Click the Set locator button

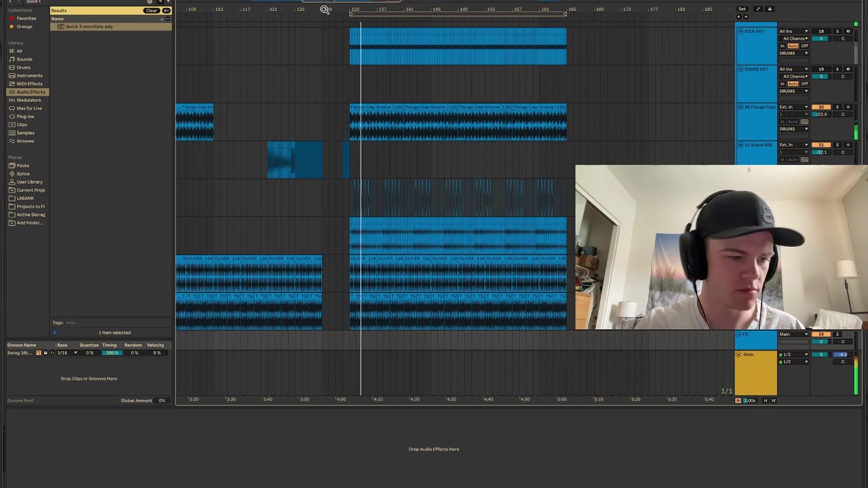pyautogui.click(x=742, y=9)
